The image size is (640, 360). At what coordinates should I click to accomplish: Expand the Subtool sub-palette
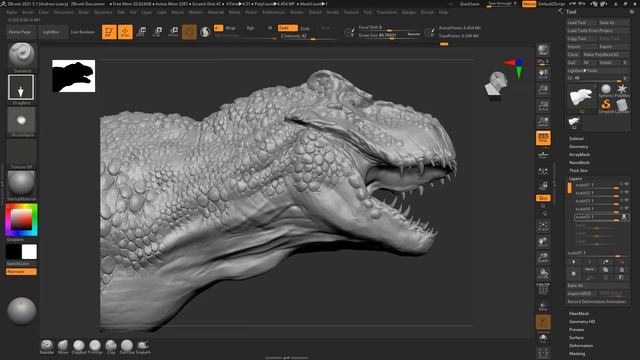point(576,139)
